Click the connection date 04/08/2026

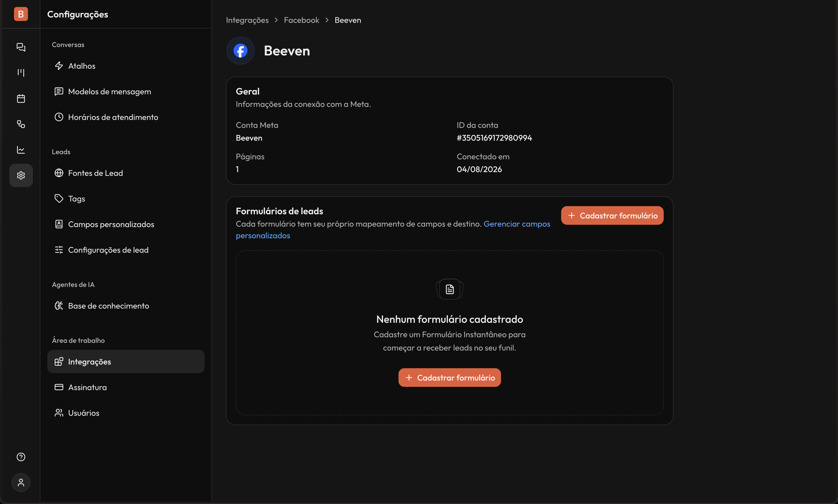tap(479, 169)
